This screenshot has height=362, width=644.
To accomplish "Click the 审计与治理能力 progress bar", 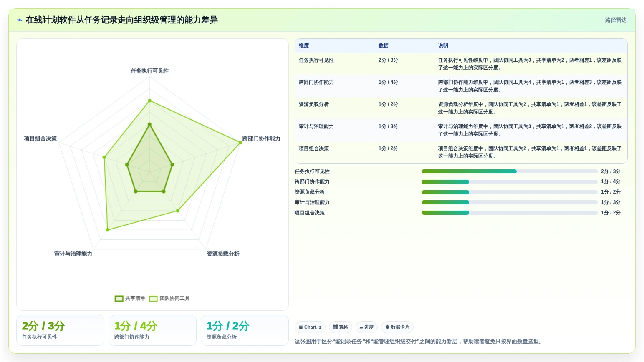I will 509,202.
